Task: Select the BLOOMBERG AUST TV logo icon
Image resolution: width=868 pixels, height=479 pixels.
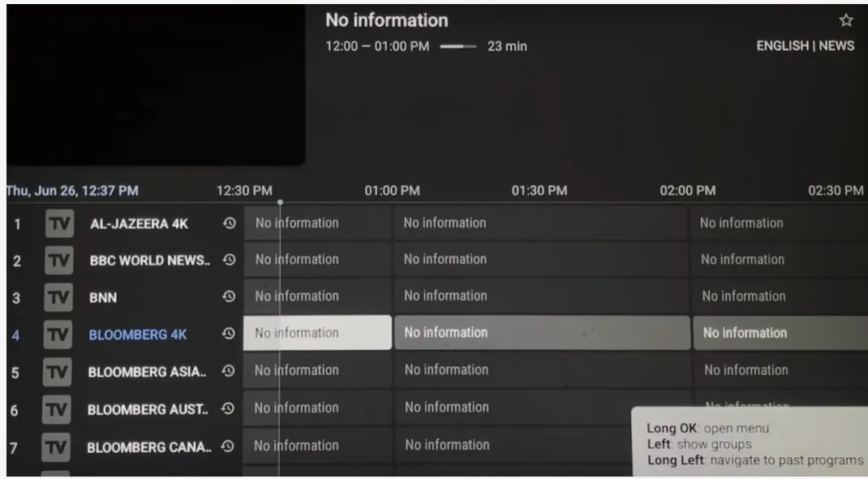Action: pos(57,409)
